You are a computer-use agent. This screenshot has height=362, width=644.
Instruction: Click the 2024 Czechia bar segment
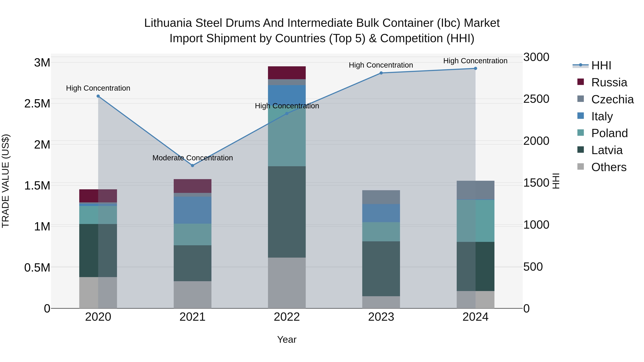pos(475,190)
